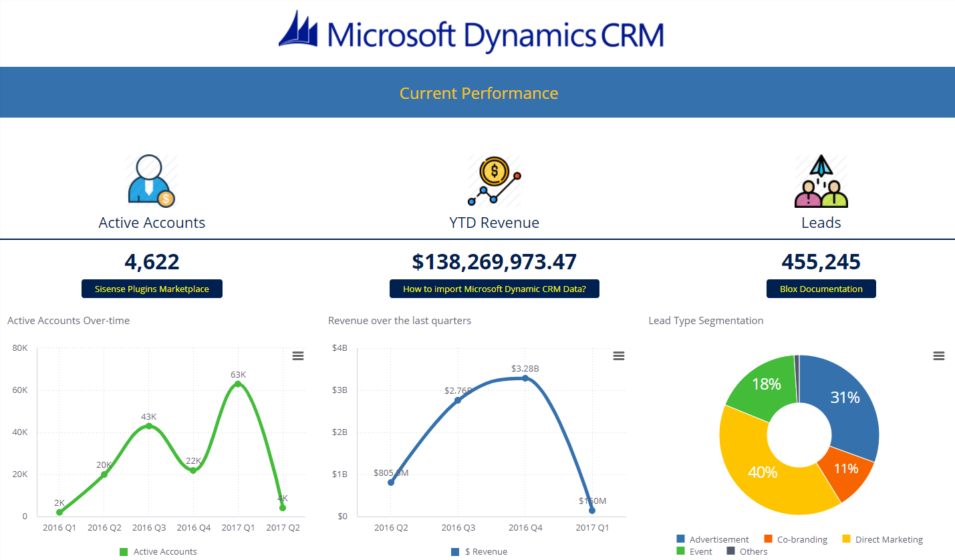The image size is (955, 560).
Task: Click How to import Microsoft Dynamic CRM Data
Action: click(x=495, y=289)
